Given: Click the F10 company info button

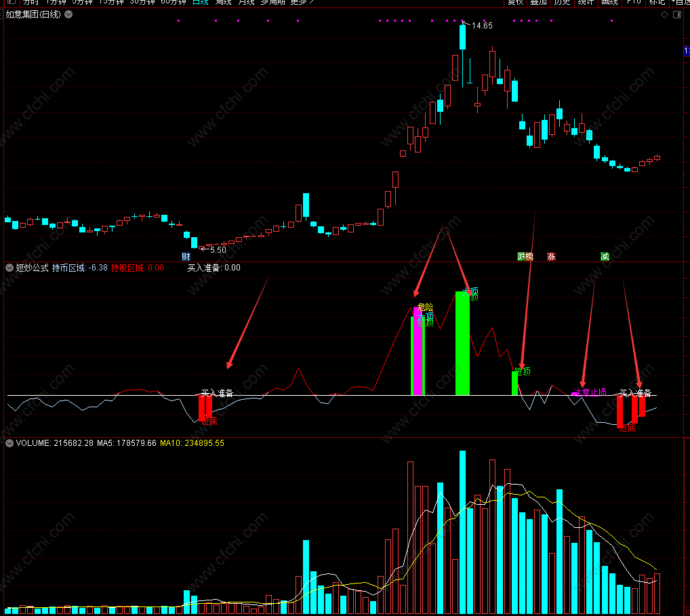Looking at the screenshot, I should [634, 2].
